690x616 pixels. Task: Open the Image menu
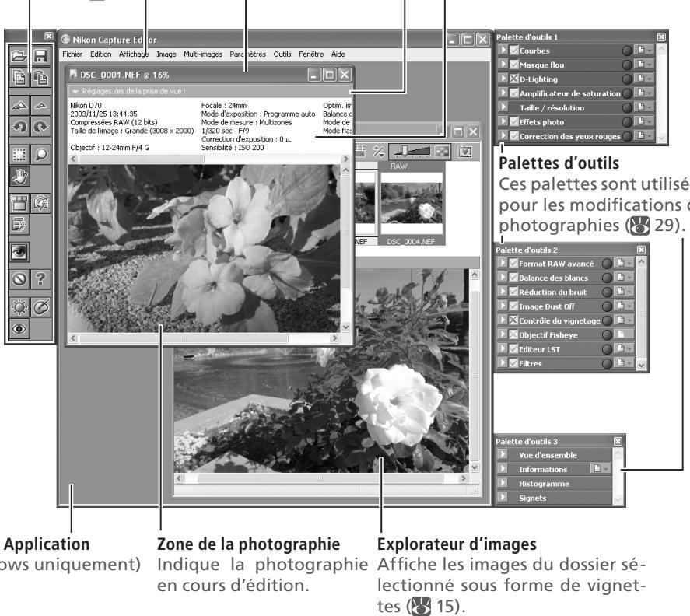click(166, 54)
